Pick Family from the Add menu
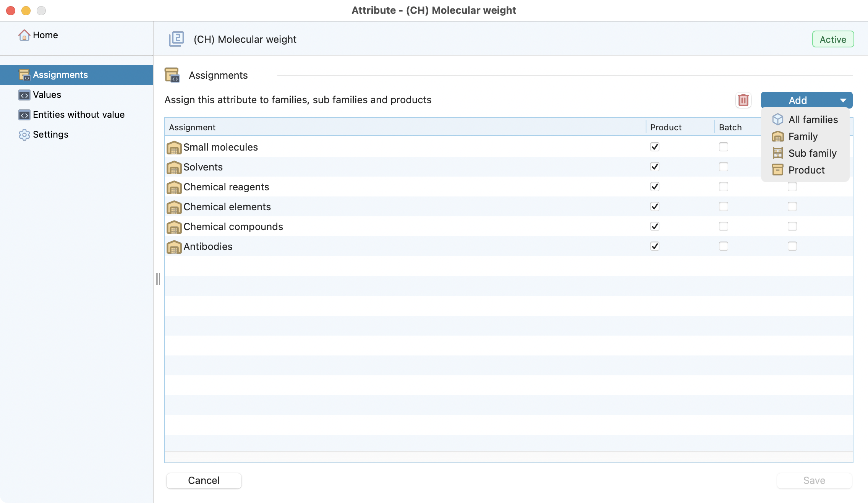The height and width of the screenshot is (503, 868). click(803, 136)
